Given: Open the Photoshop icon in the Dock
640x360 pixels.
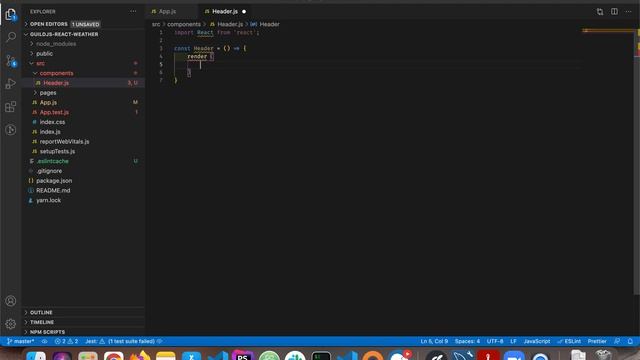Looking at the screenshot, I should tap(242, 355).
